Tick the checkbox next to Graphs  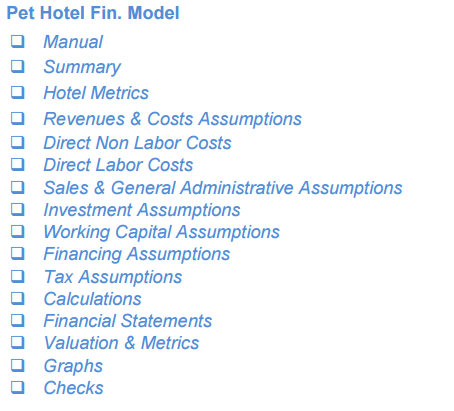pyautogui.click(x=18, y=365)
